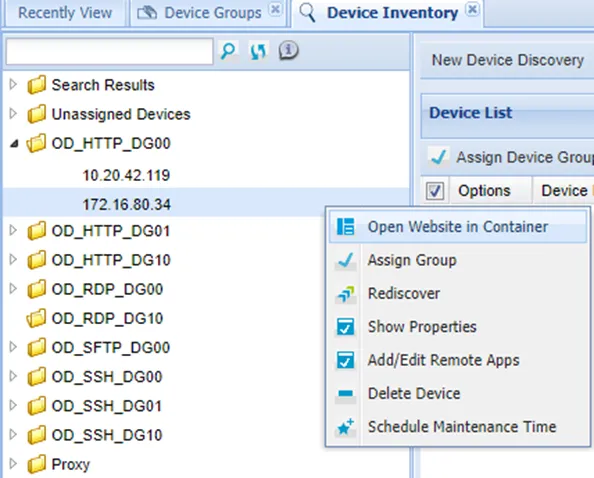Expand the OD_SFTP_DG00 node
Image resolution: width=594 pixels, height=478 pixels.
[x=13, y=347]
